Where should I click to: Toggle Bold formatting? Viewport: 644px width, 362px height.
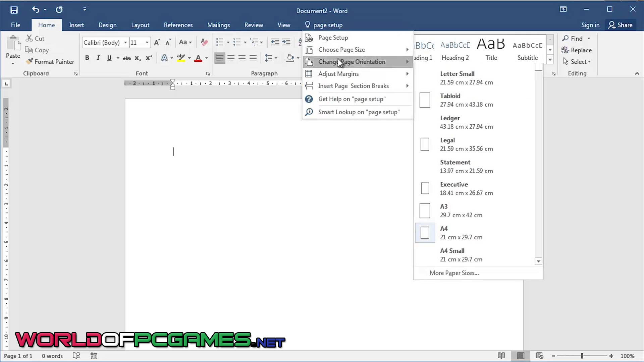tap(87, 58)
